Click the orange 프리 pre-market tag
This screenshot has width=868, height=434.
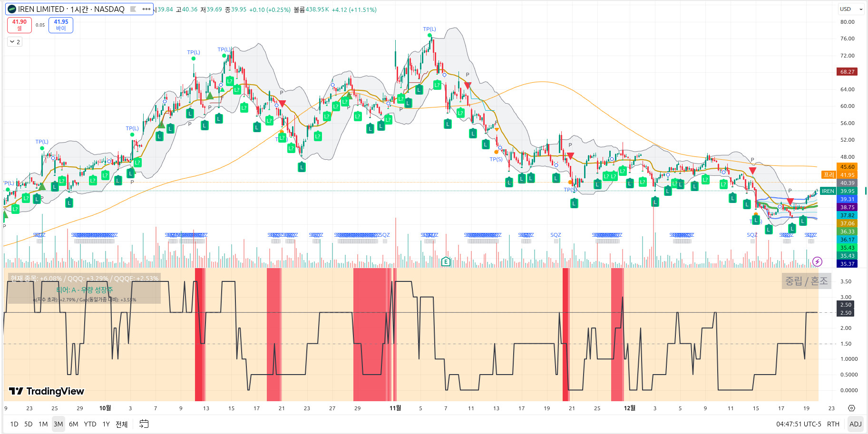(829, 175)
